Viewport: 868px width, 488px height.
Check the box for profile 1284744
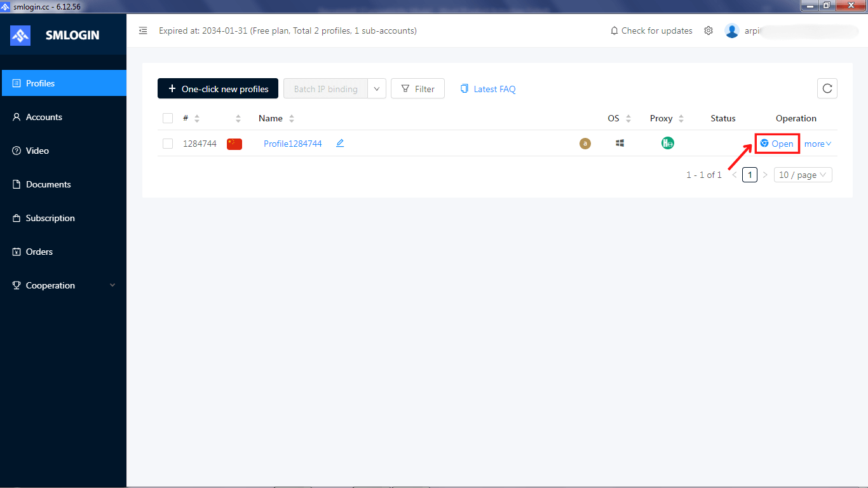tap(168, 144)
